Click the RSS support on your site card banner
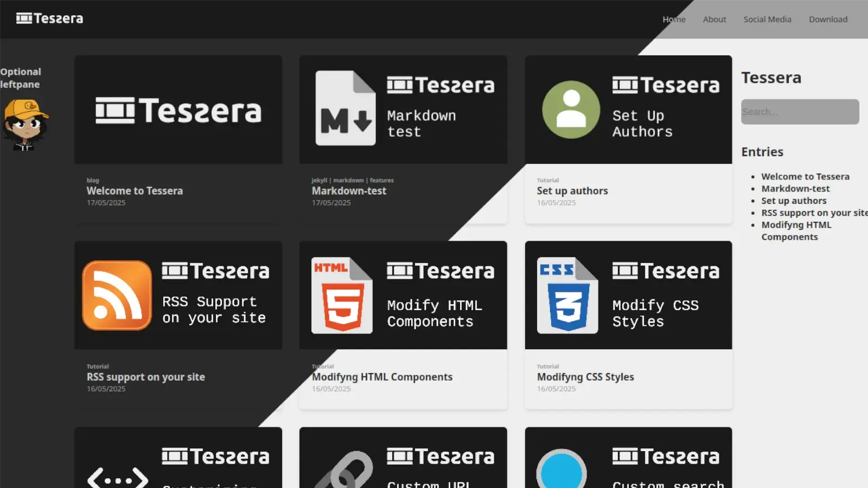This screenshot has width=868, height=488. coord(178,294)
